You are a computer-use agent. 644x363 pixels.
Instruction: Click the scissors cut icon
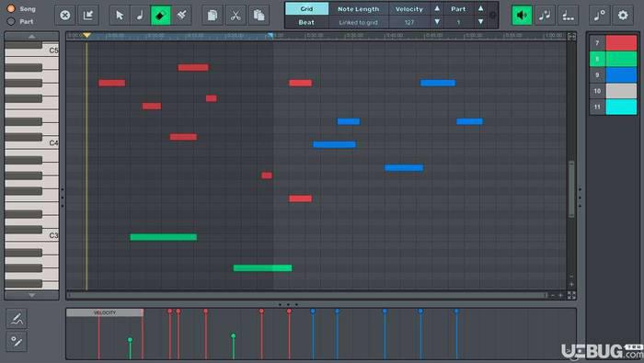(x=236, y=16)
